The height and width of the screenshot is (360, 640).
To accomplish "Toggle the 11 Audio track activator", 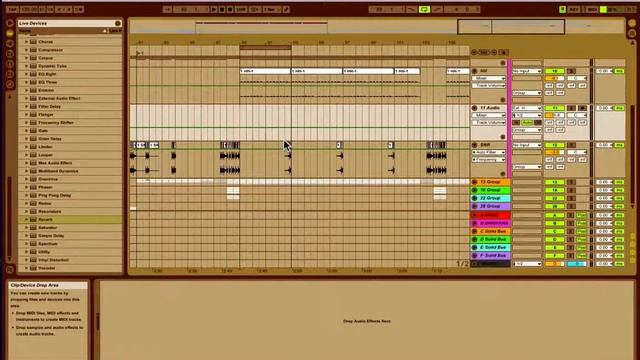I will [555, 108].
